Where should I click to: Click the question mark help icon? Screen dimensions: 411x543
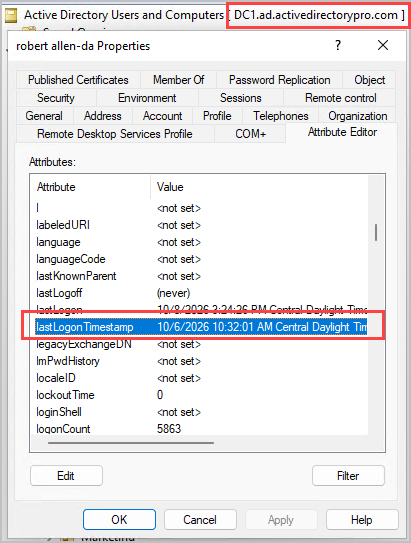pyautogui.click(x=338, y=45)
